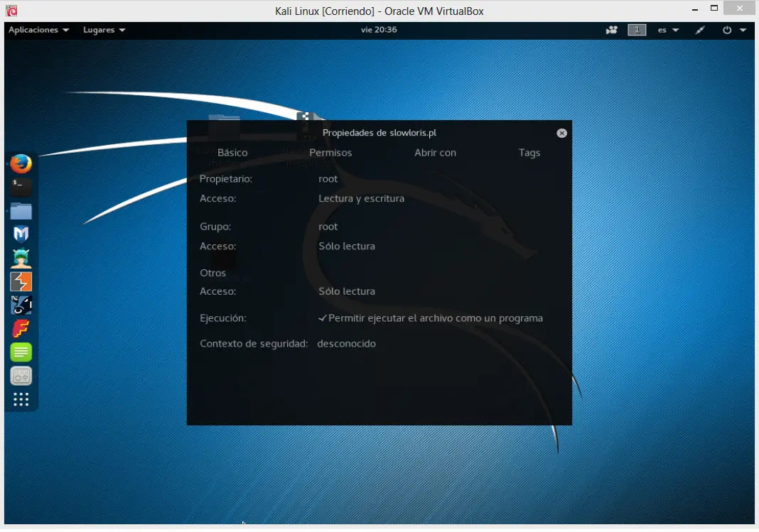Screen dimensions: 759x532
Task: Open the Lugares menu
Action: (104, 30)
